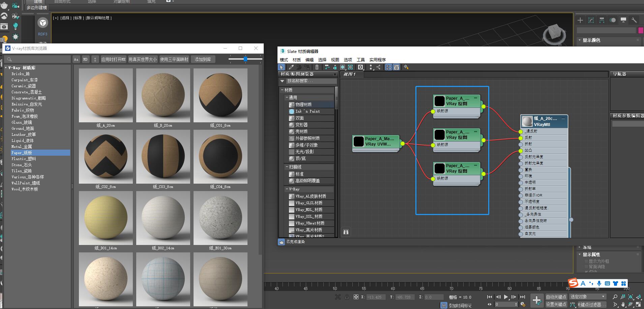Toggle the 设置关键点 set key mode
This screenshot has width=644, height=309.
tap(556, 304)
